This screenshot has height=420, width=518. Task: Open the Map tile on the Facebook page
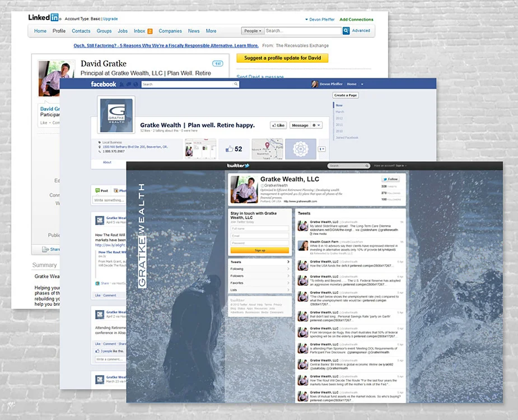pyautogui.click(x=267, y=149)
